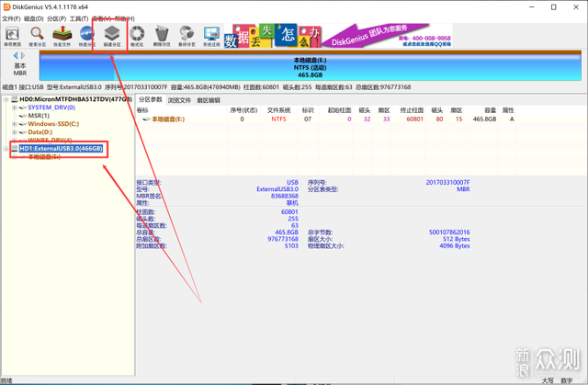Click the 属性 column header
The height and width of the screenshot is (385, 588).
(508, 110)
